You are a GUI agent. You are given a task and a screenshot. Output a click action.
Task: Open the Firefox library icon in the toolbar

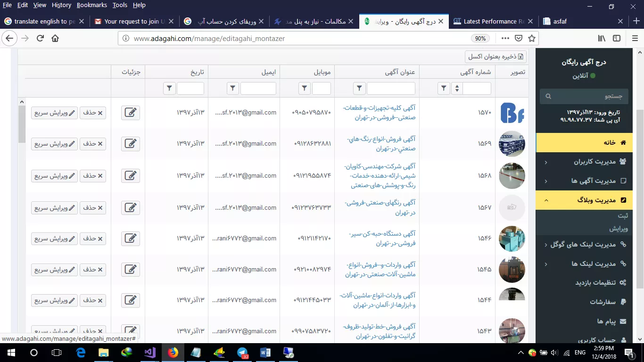pyautogui.click(x=602, y=38)
